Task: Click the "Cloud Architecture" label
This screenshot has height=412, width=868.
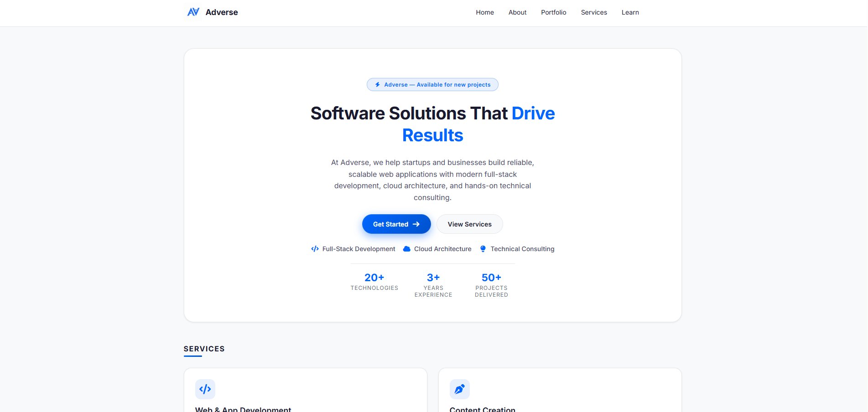Action: click(443, 249)
